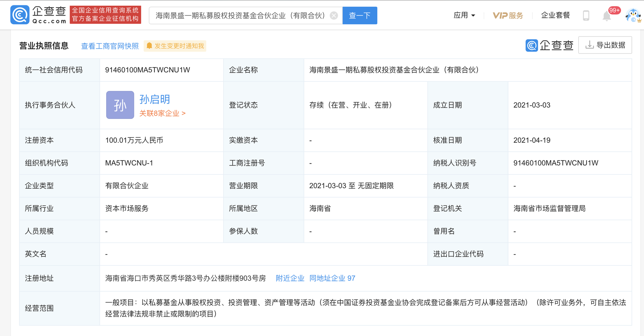Select 海南省 region value
The image size is (644, 336).
[x=320, y=208]
